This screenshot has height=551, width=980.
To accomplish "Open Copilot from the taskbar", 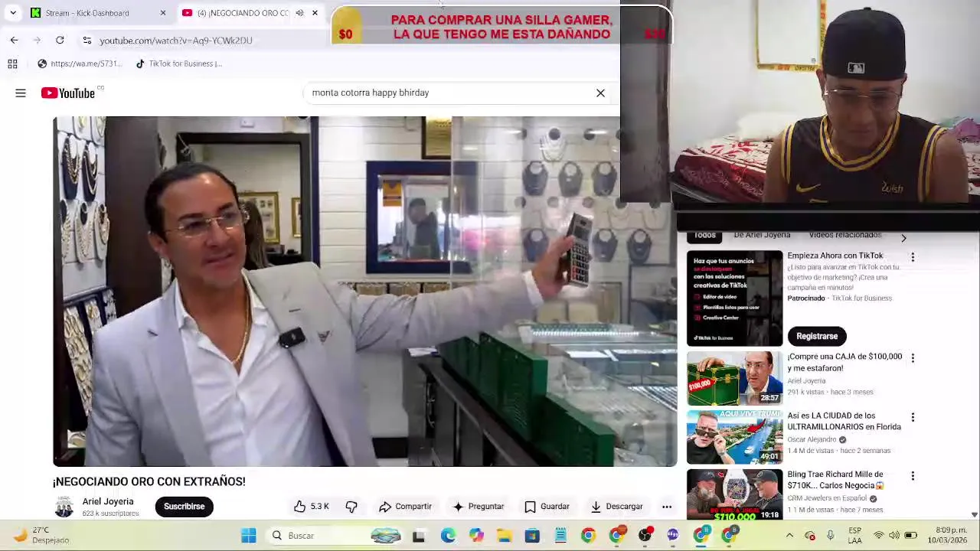I will (x=476, y=536).
